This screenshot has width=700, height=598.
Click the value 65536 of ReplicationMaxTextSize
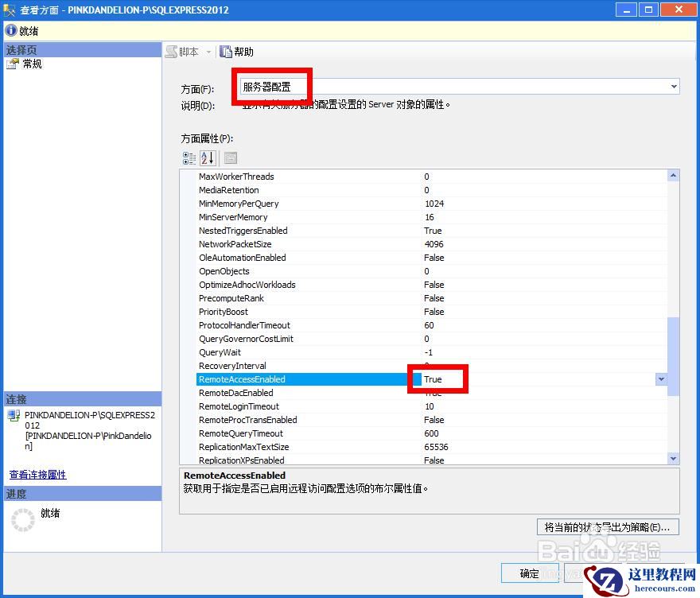click(x=436, y=447)
